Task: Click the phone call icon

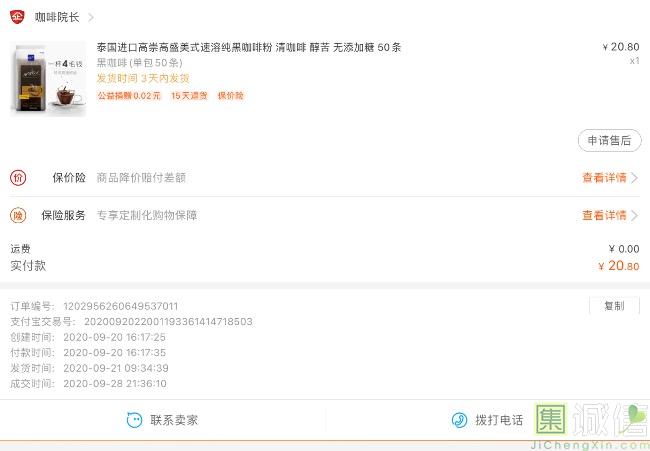Action: coord(459,420)
